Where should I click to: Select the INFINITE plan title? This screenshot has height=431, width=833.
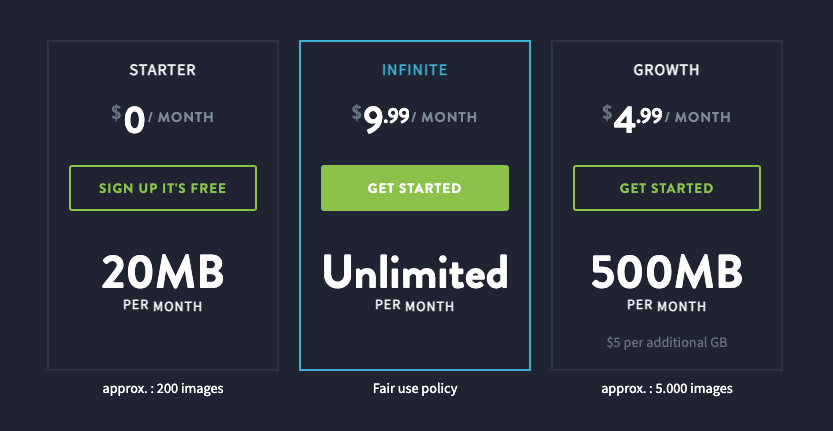(414, 70)
